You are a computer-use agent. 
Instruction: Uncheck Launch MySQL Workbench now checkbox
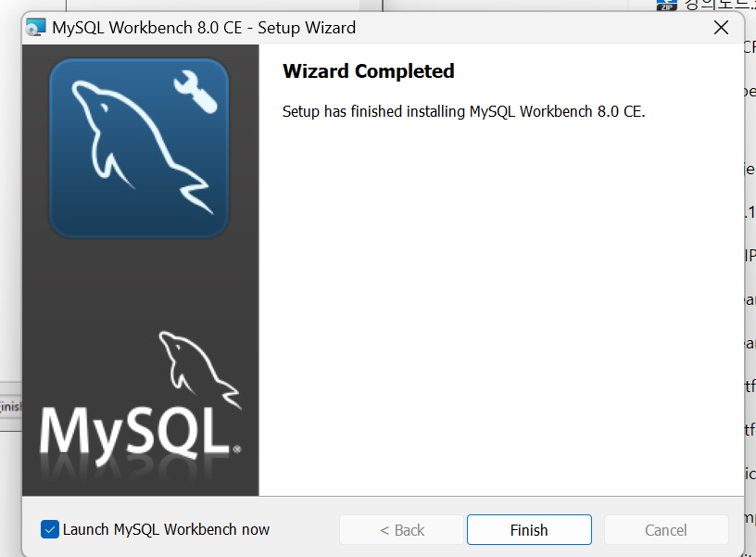[50, 529]
